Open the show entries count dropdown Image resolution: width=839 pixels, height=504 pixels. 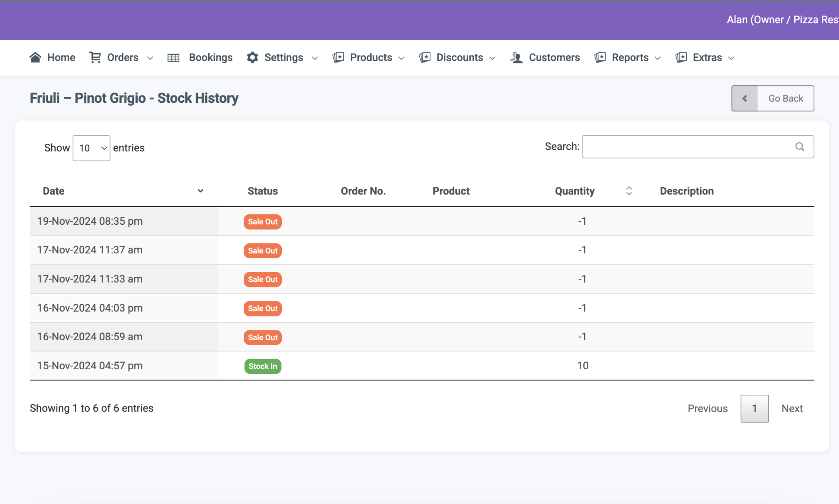point(91,148)
